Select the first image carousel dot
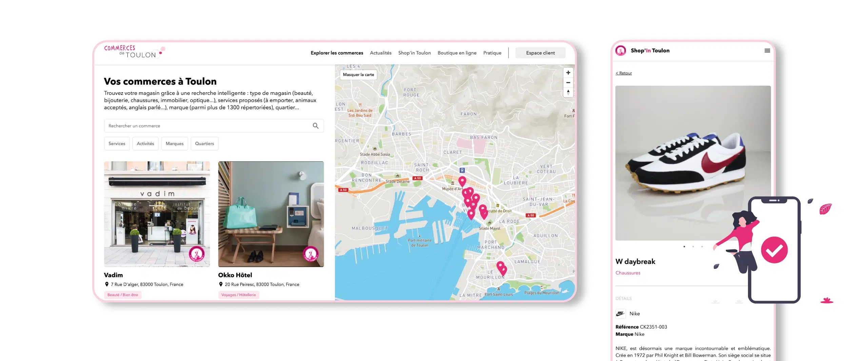 coord(684,246)
